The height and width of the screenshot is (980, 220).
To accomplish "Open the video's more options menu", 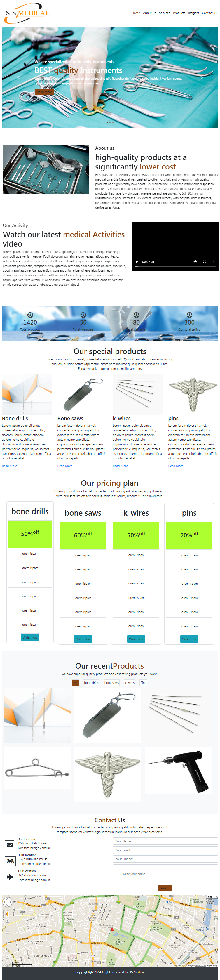I will point(214,262).
